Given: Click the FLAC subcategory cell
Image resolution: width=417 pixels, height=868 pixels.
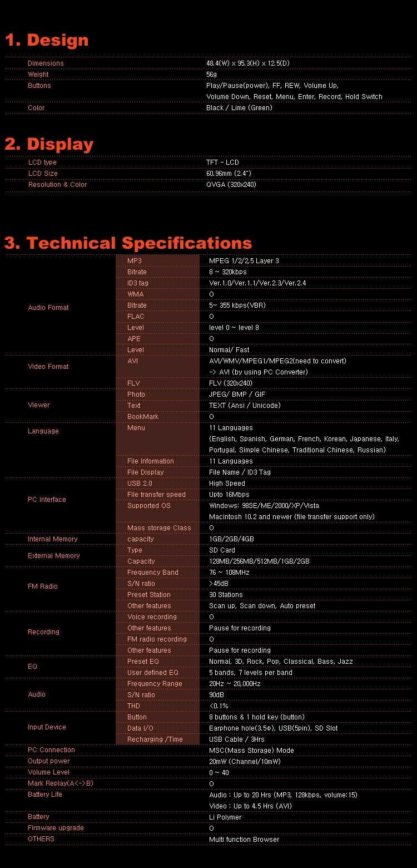Looking at the screenshot, I should [x=157, y=317].
